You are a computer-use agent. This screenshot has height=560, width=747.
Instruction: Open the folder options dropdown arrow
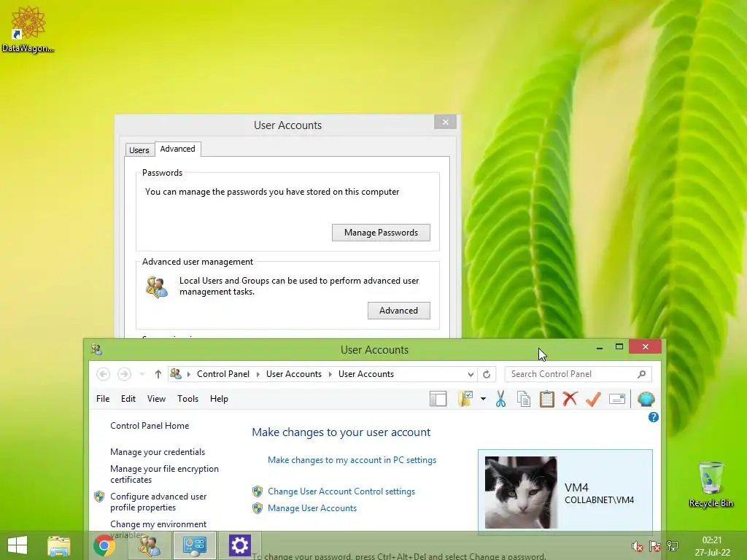(483, 399)
